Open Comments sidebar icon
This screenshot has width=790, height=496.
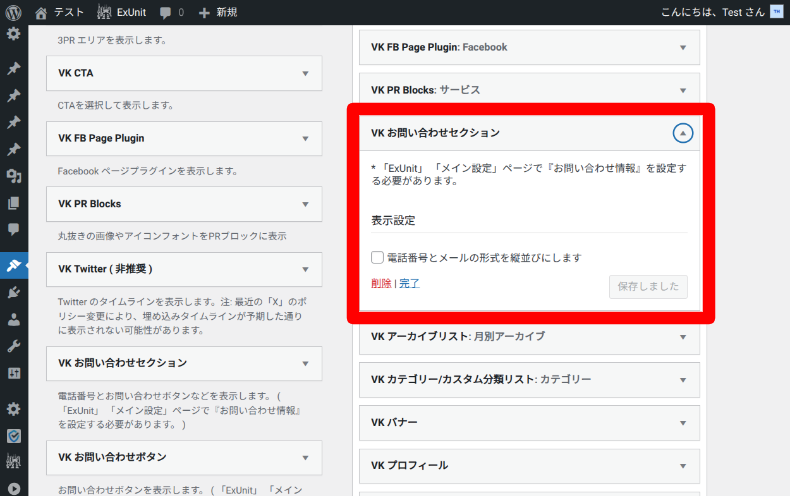(x=14, y=229)
